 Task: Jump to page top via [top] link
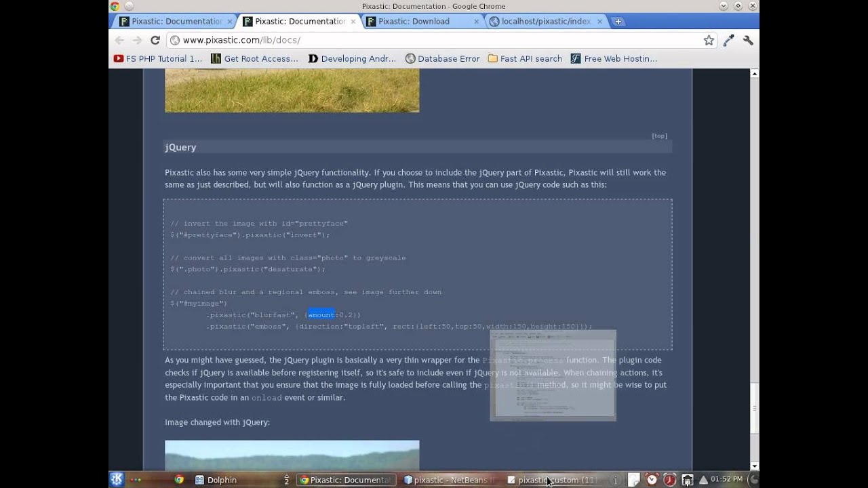659,136
